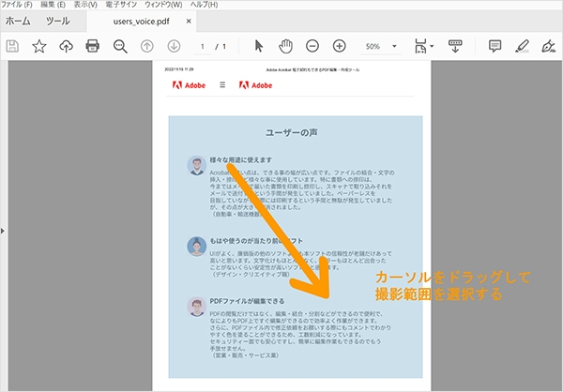Go to next page arrow
Viewport: 563px width, 392px height.
(x=174, y=46)
